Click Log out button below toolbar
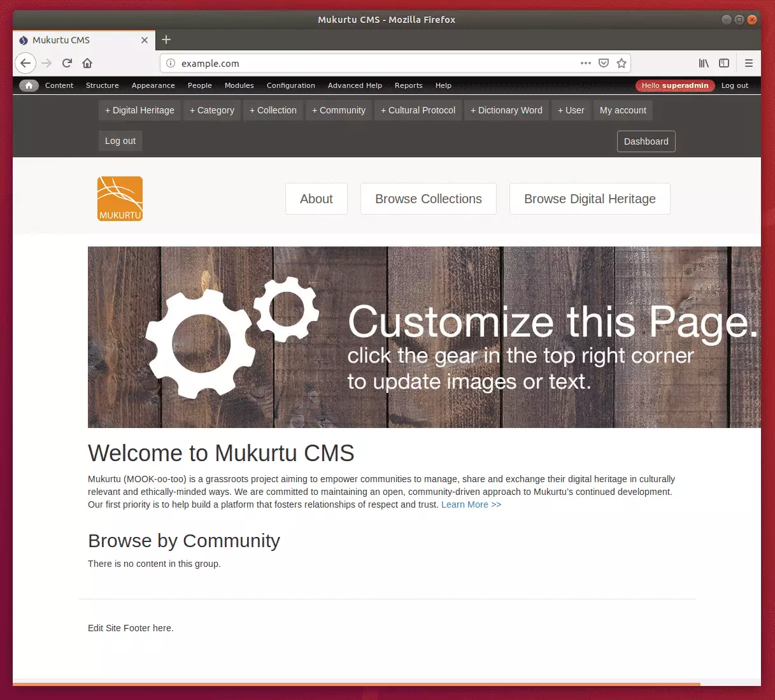 (120, 141)
